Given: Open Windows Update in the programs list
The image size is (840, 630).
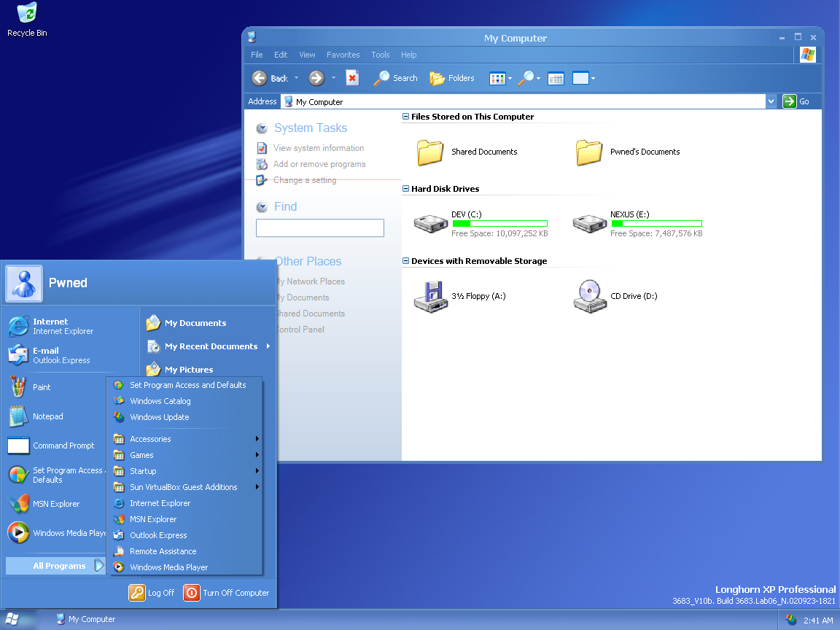Looking at the screenshot, I should (159, 417).
